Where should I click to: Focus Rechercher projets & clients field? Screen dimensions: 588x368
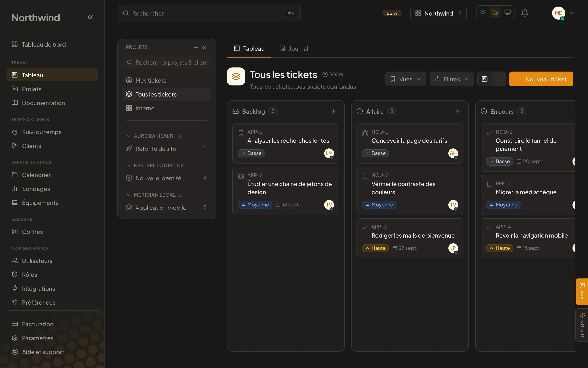[x=166, y=63]
